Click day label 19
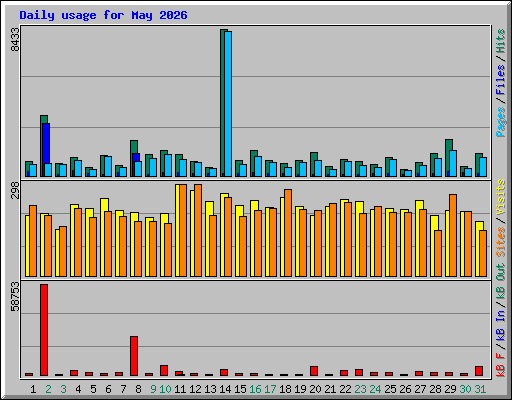The image size is (512, 400). pos(300,389)
